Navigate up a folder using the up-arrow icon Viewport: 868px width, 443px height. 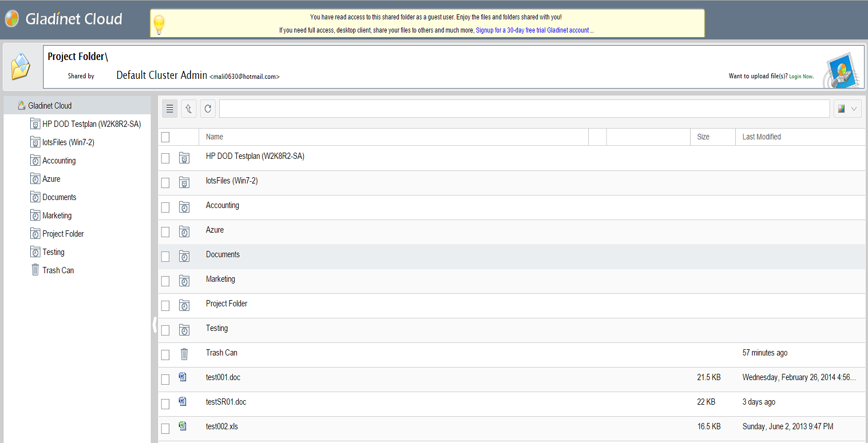pos(188,108)
